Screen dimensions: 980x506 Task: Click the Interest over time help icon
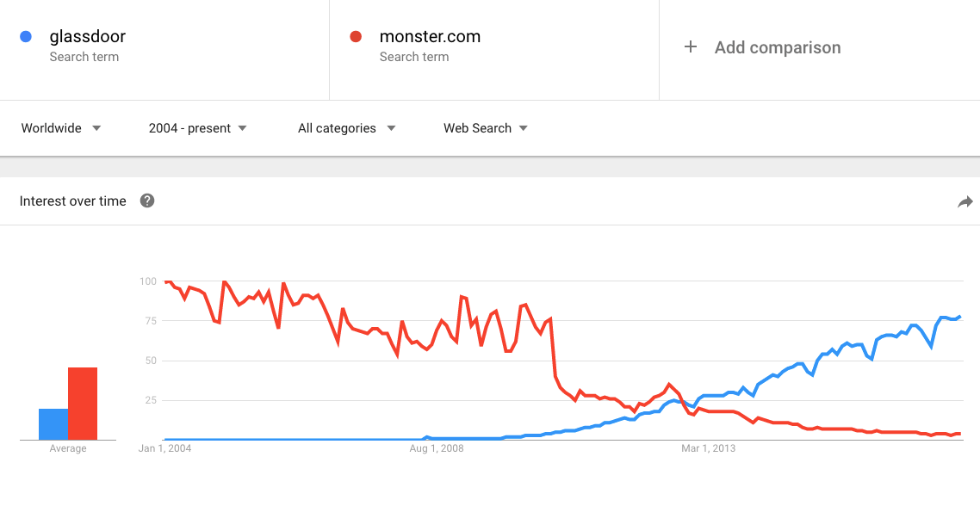(146, 201)
